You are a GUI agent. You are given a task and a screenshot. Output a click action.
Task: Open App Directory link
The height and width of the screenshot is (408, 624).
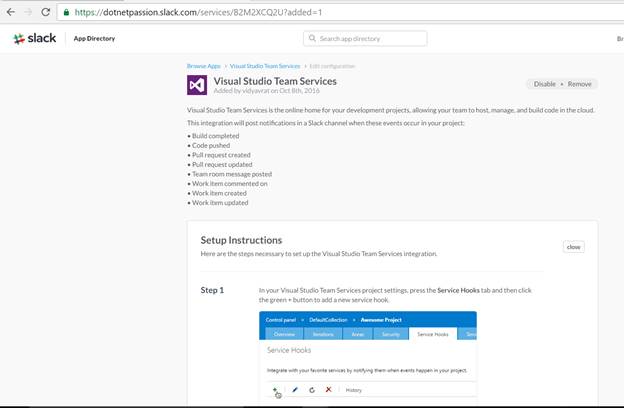(94, 39)
